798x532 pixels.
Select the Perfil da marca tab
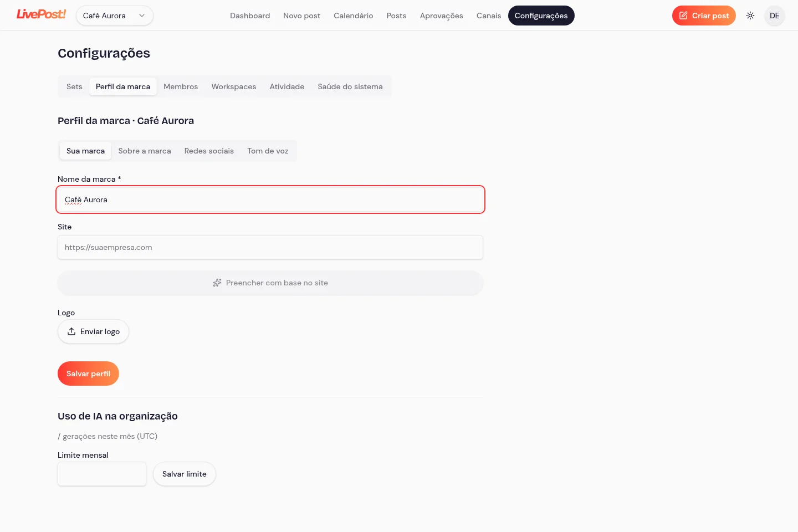pyautogui.click(x=123, y=86)
